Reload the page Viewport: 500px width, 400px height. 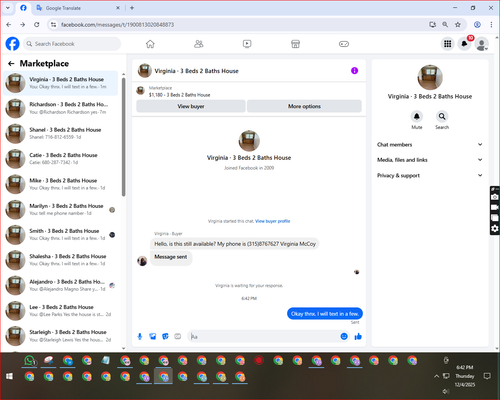click(37, 24)
